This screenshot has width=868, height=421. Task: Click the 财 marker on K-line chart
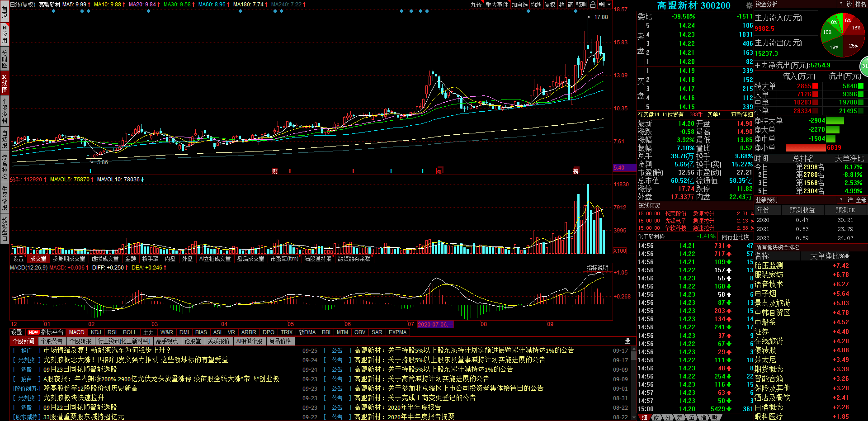275,171
